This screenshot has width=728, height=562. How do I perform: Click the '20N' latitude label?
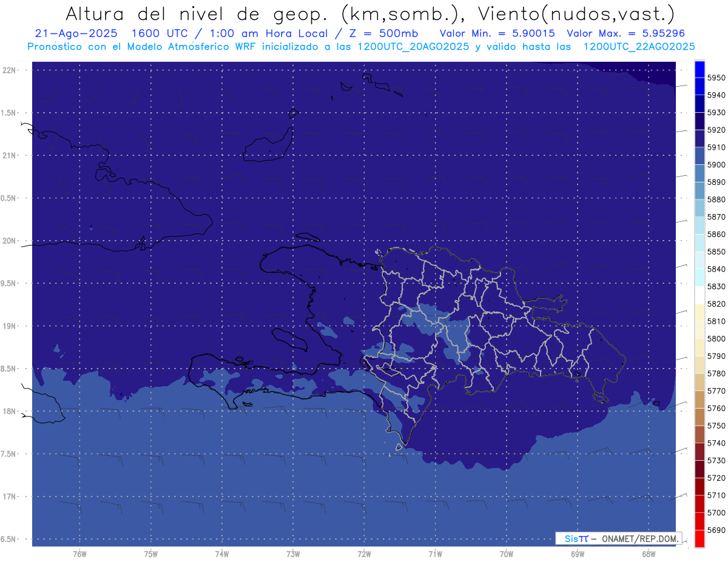pyautogui.click(x=10, y=241)
